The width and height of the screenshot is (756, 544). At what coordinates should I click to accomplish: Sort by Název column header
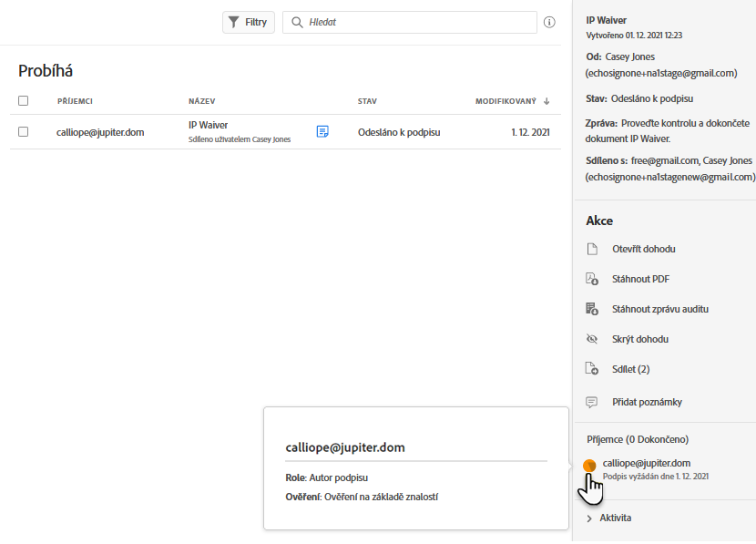pos(202,101)
